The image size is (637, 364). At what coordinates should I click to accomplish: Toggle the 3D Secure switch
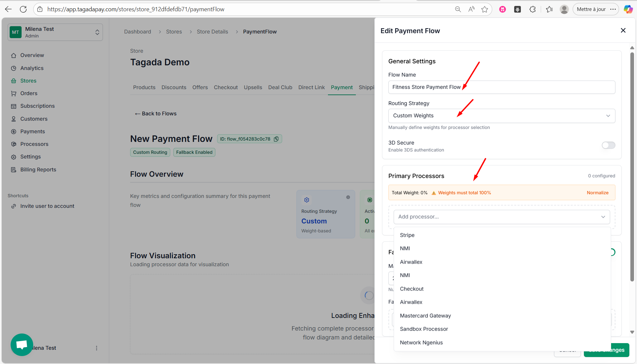coord(608,145)
